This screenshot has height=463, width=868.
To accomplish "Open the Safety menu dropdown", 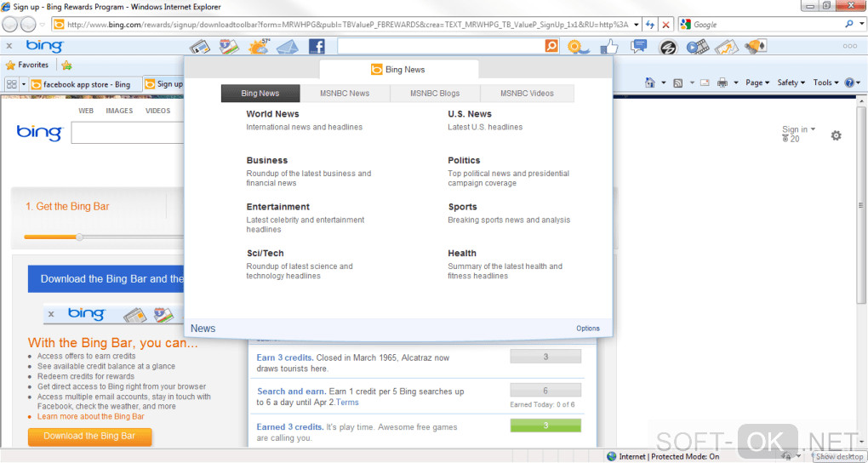I will point(791,83).
